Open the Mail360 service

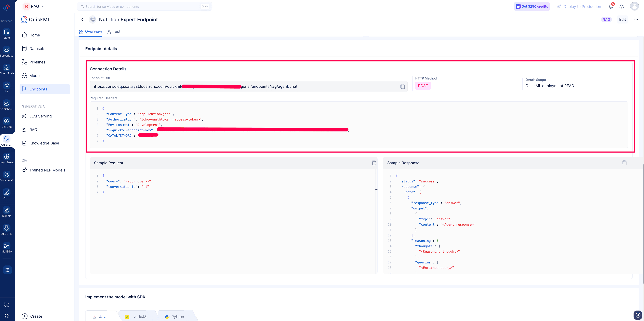pyautogui.click(x=7, y=248)
